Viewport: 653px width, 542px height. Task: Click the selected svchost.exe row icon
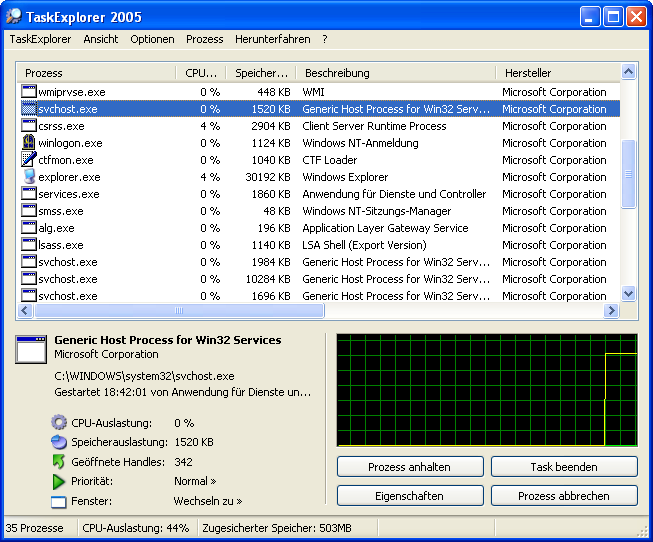click(x=29, y=109)
